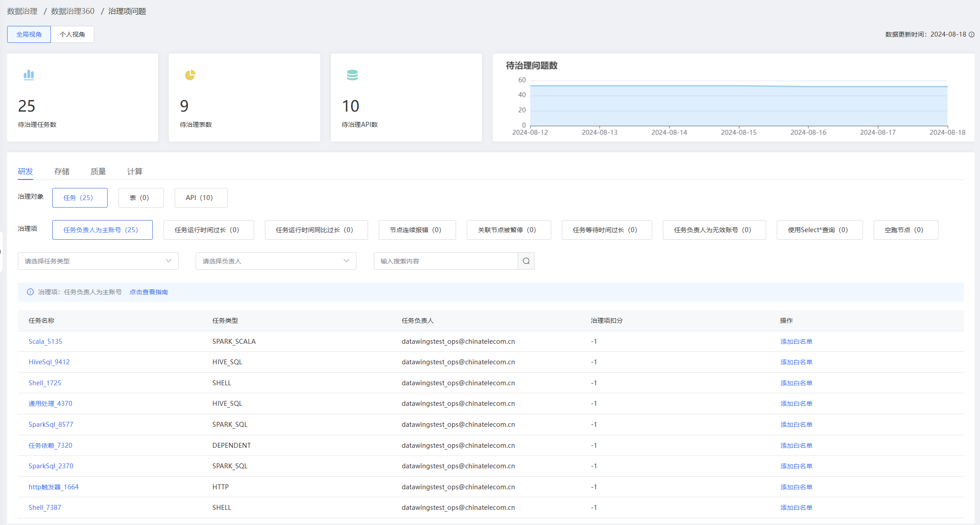Viewport: 980px width, 525px height.
Task: Select 任务负责人为无效账号 (0) filter
Action: click(x=714, y=230)
